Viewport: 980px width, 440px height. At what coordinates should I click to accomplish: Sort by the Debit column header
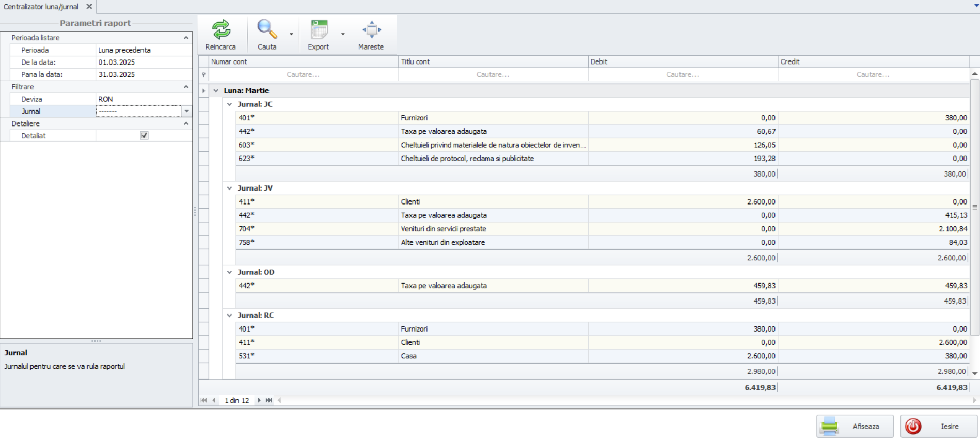pos(682,61)
